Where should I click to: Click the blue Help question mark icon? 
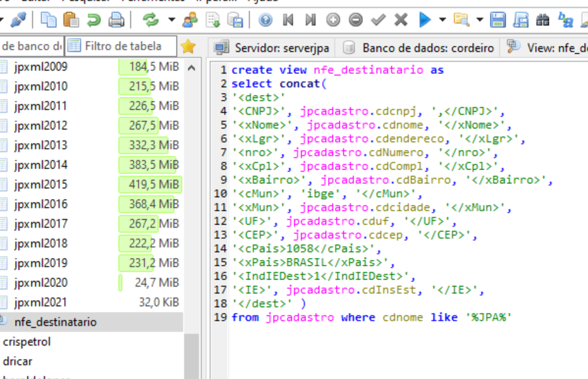pyautogui.click(x=266, y=20)
